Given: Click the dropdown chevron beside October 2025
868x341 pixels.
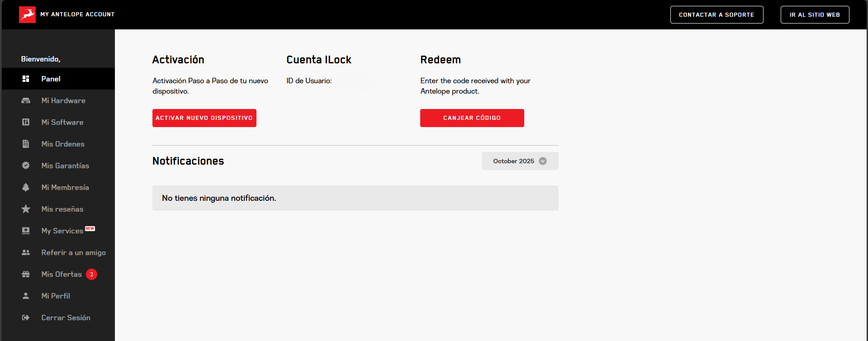Looking at the screenshot, I should [x=543, y=161].
